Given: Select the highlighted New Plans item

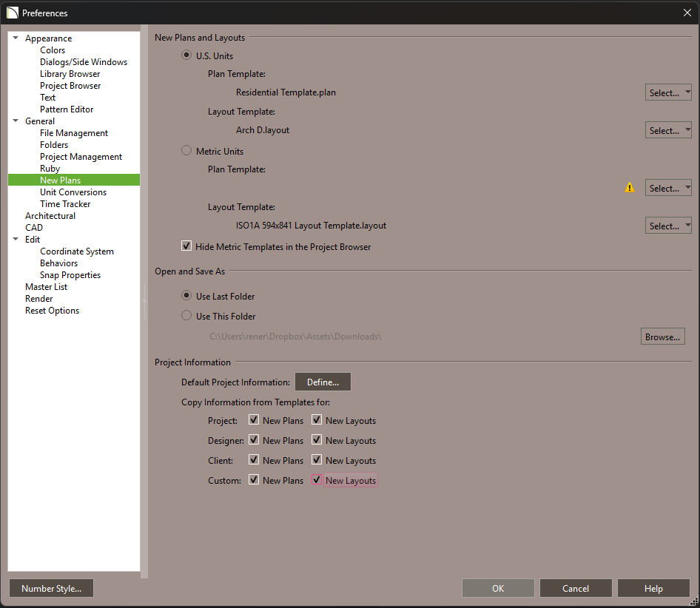Looking at the screenshot, I should pyautogui.click(x=74, y=180).
